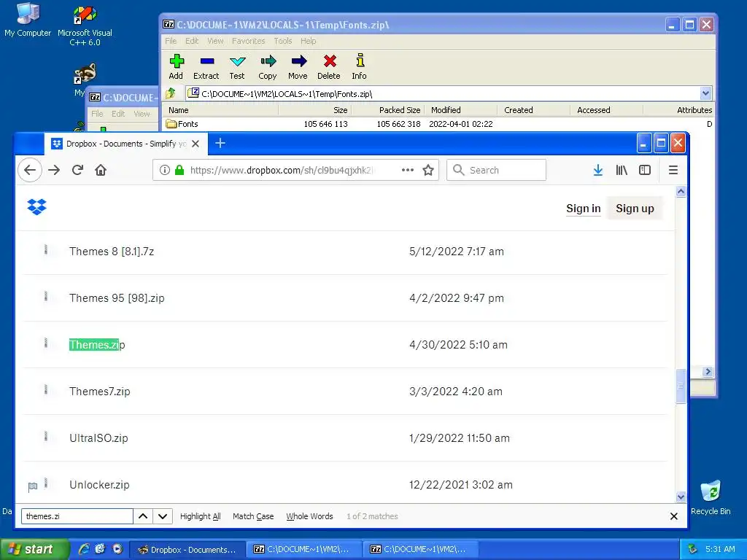This screenshot has height=560, width=747.
Task: Open Unlocker.zip file
Action: 99,485
